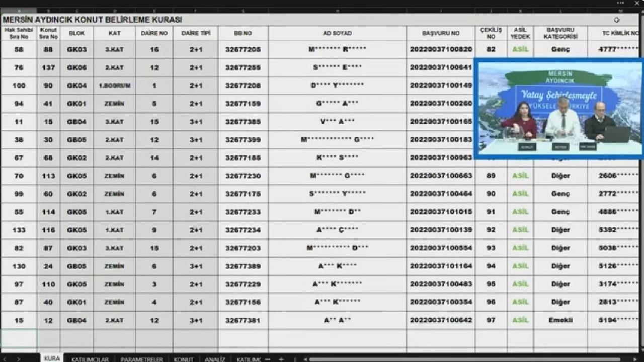Open the ANALİZ sheet tab

(215, 359)
